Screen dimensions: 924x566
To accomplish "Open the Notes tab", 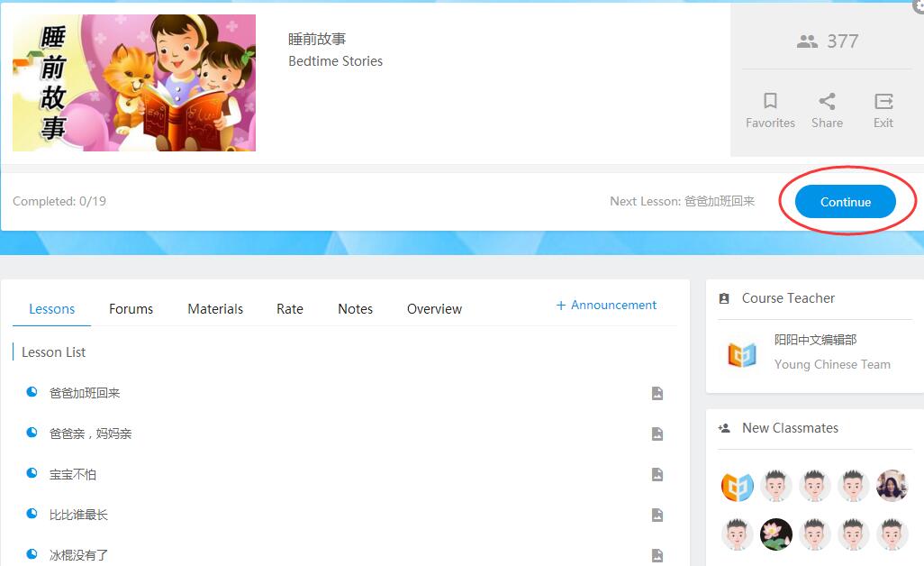I will coord(356,309).
